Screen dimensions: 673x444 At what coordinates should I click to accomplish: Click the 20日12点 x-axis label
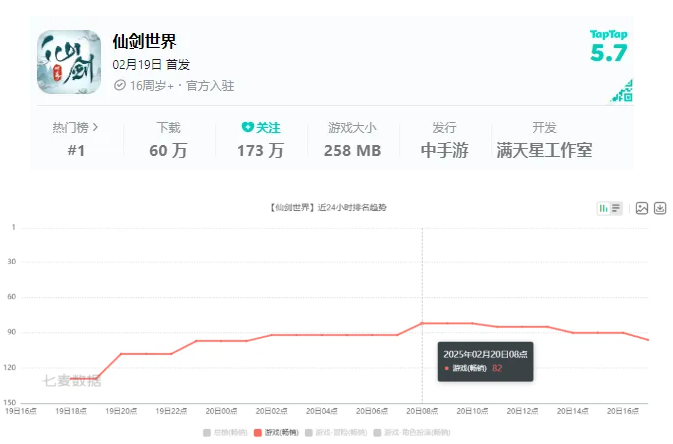[x=522, y=411]
